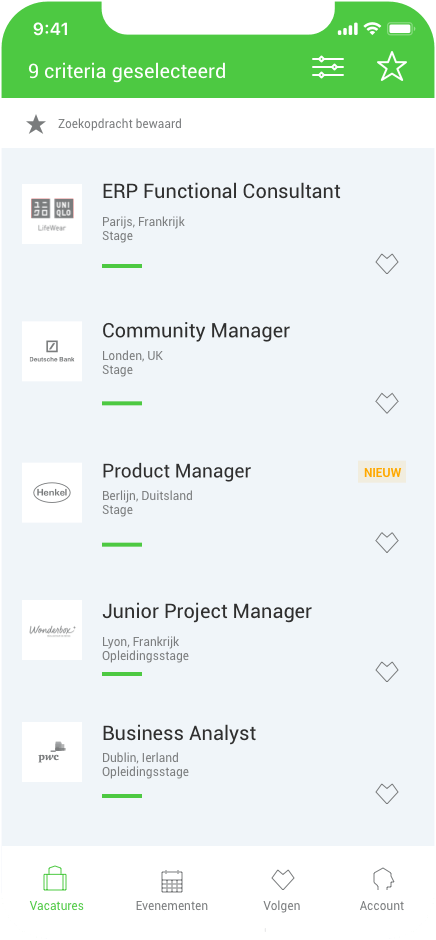Click the Henkel logo thumbnail

pyautogui.click(x=52, y=493)
